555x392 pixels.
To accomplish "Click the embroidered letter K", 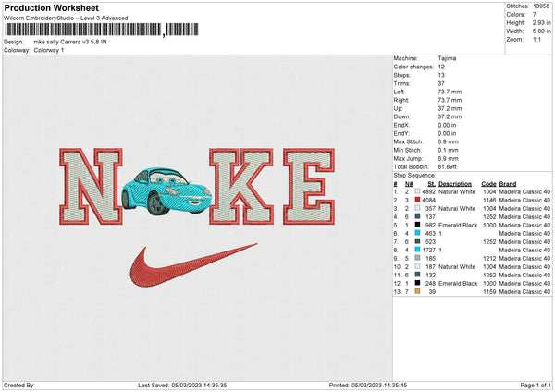I will coord(241,187).
